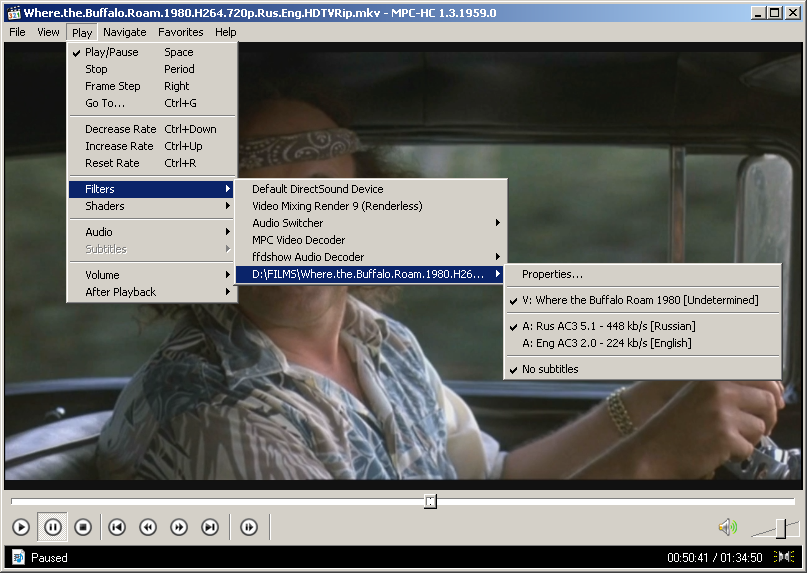The image size is (807, 573).
Task: Click the Play button in the toolbar
Action: point(21,527)
